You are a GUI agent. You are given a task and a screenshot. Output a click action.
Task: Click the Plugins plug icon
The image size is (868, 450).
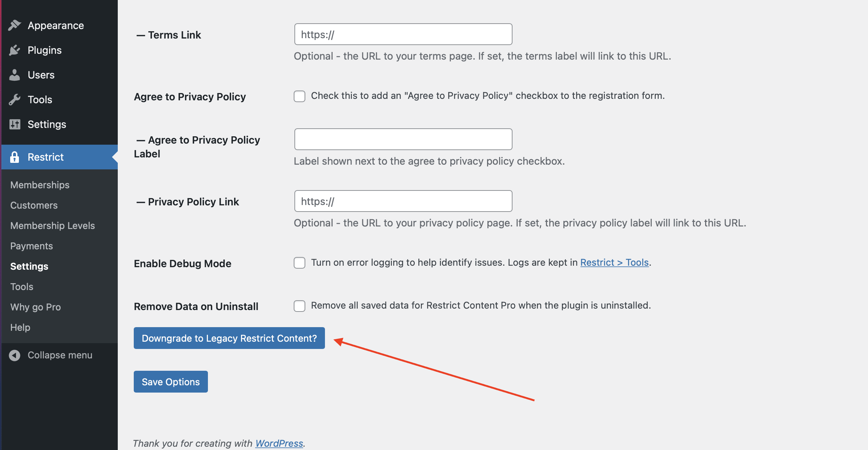pyautogui.click(x=15, y=50)
